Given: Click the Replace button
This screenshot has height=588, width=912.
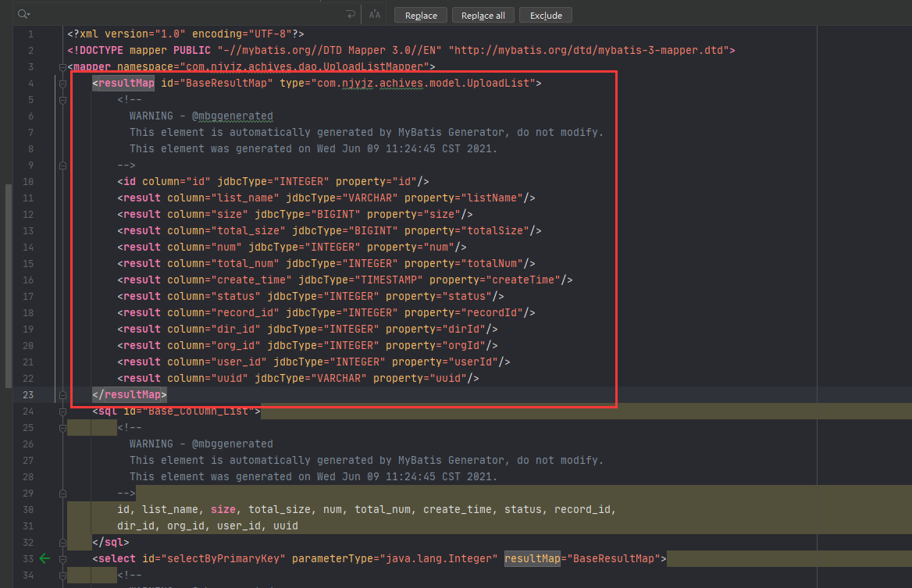Looking at the screenshot, I should pos(420,15).
